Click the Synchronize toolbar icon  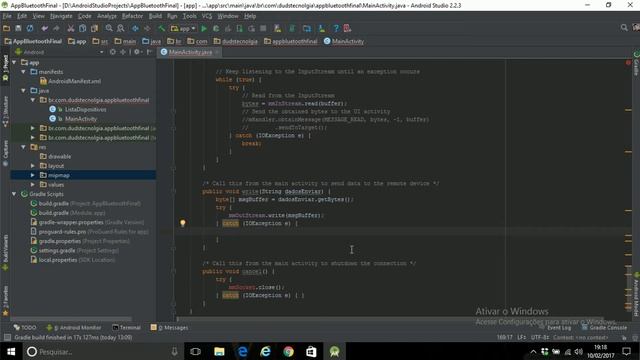[30, 28]
